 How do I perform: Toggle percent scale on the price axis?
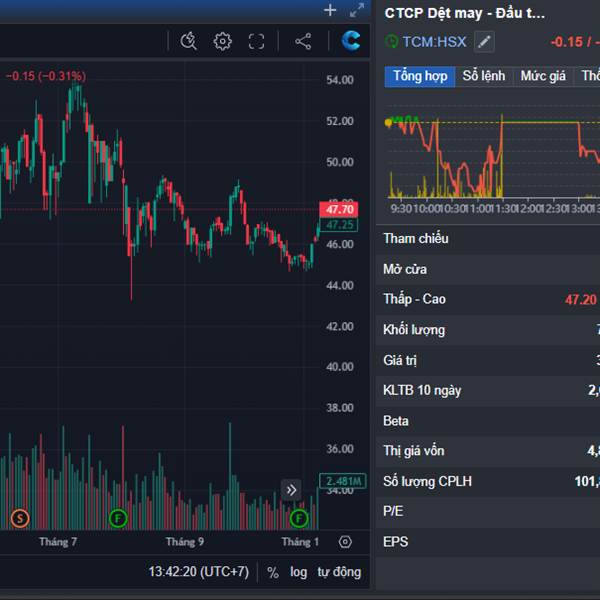(x=273, y=572)
